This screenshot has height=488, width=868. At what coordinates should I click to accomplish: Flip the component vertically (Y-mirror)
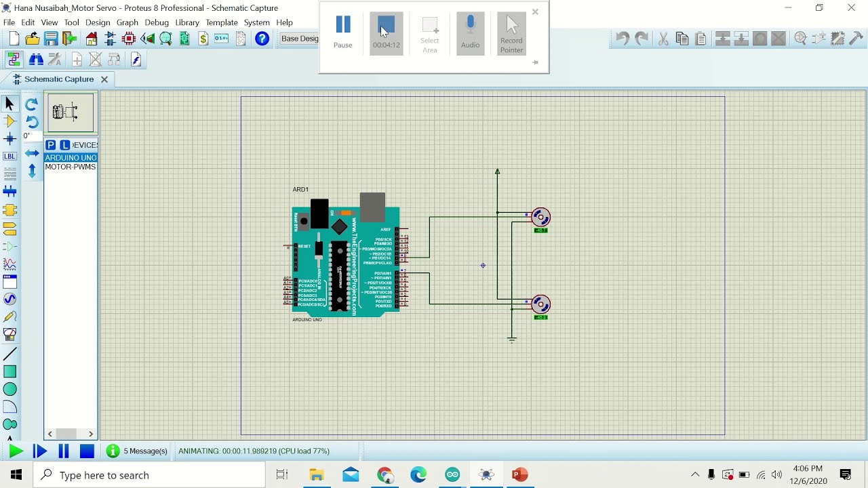point(32,171)
